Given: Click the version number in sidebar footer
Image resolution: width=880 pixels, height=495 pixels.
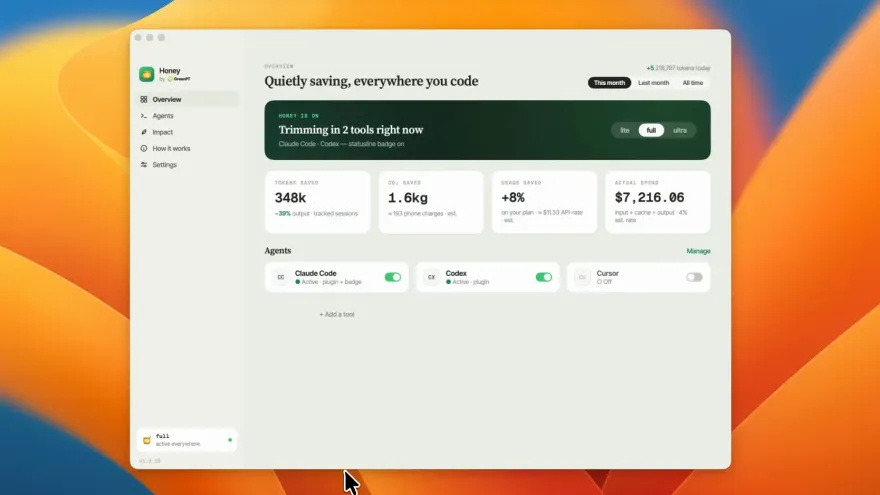Looking at the screenshot, I should 150,461.
